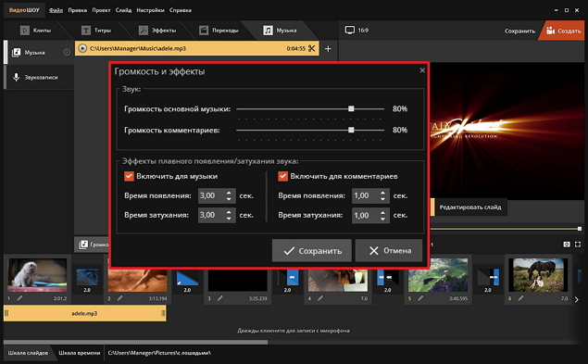Switch to the Титры tab
This screenshot has width=588, height=364.
coord(96,31)
